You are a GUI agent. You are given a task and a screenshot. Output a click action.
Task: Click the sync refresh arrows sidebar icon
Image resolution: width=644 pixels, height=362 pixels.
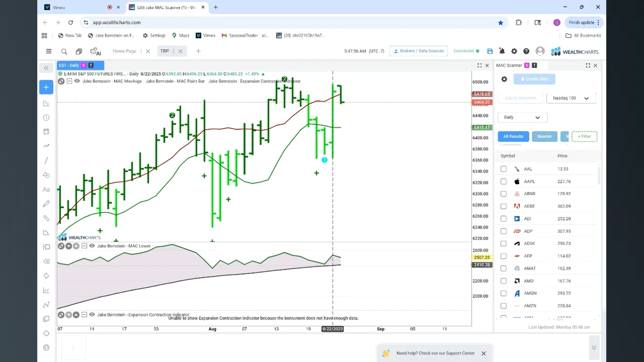tap(46, 276)
